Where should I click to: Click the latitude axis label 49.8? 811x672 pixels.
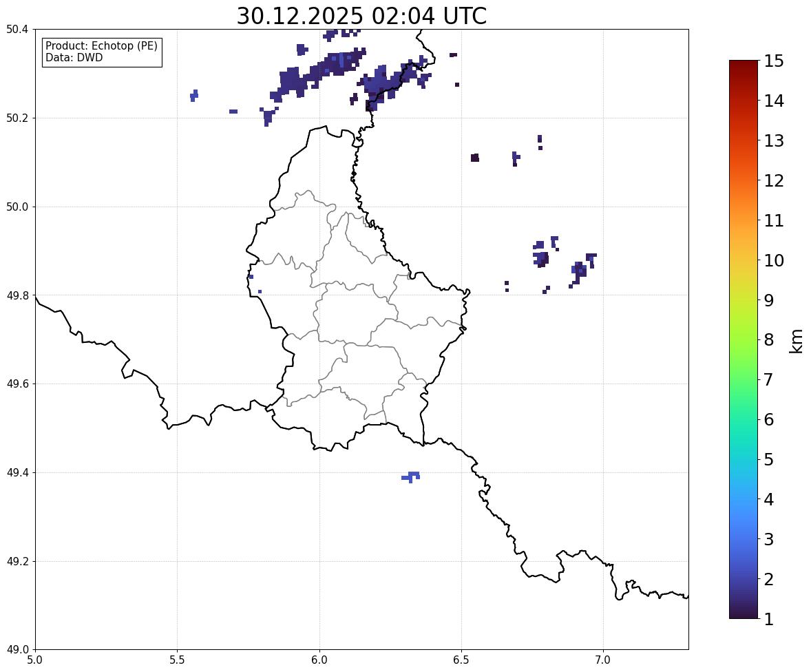[17, 295]
